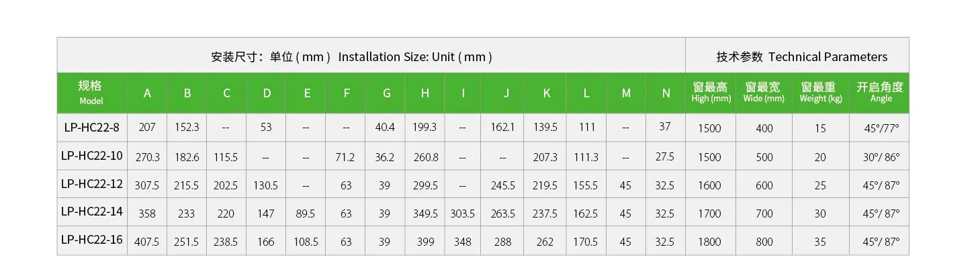Click the Installation Size header cell
980x280 pixels.
[x=371, y=55]
